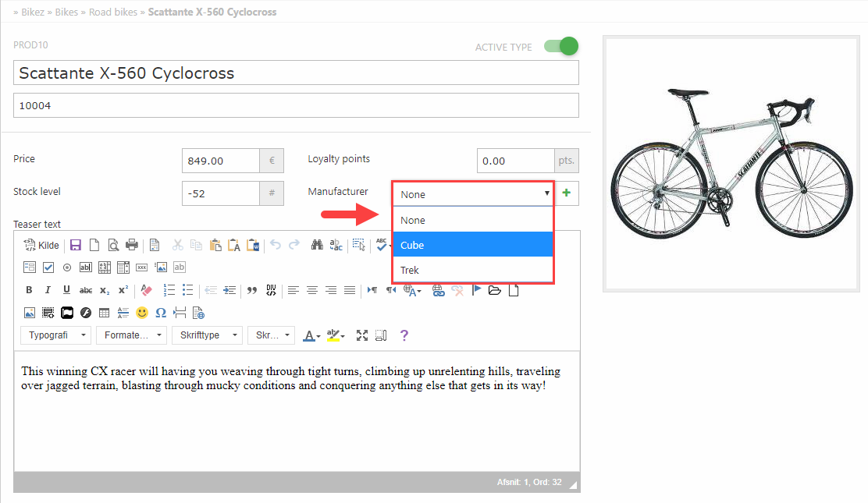
Task: Insert a table using the table icon
Action: [x=104, y=313]
